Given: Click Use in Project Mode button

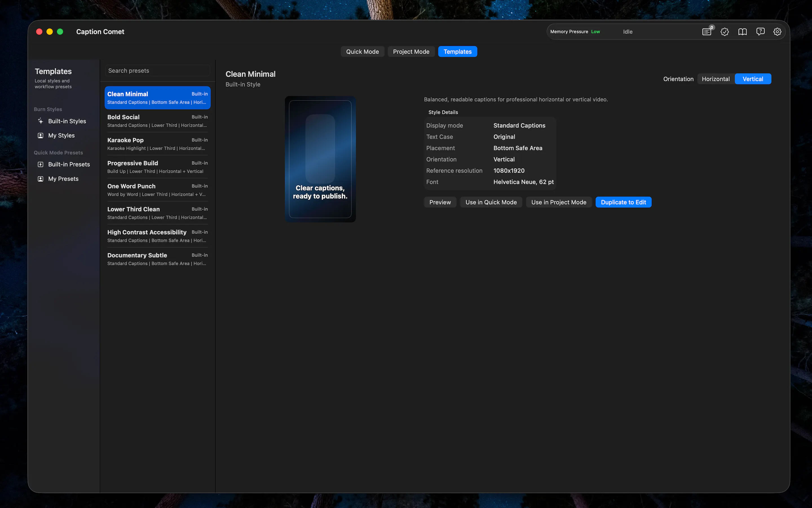Looking at the screenshot, I should [559, 202].
